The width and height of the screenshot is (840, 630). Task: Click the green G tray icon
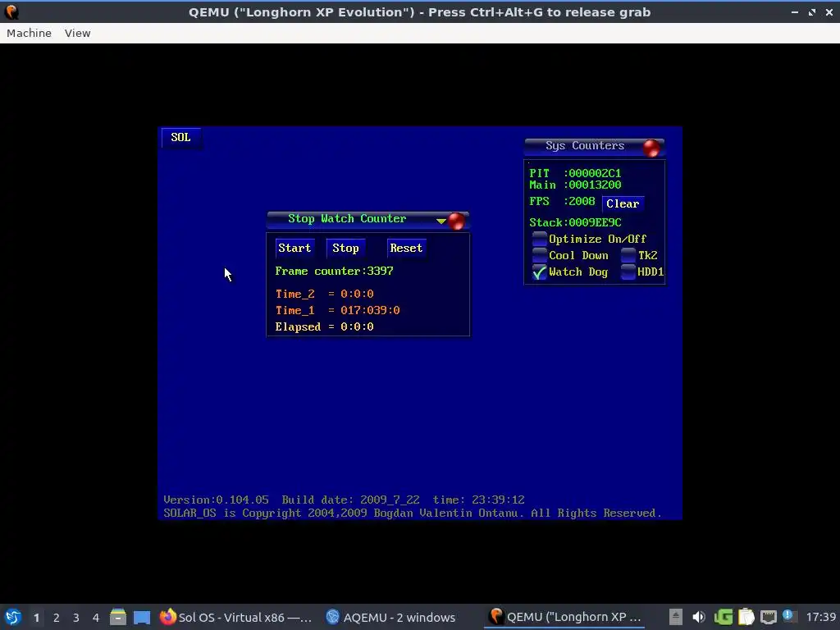(724, 617)
